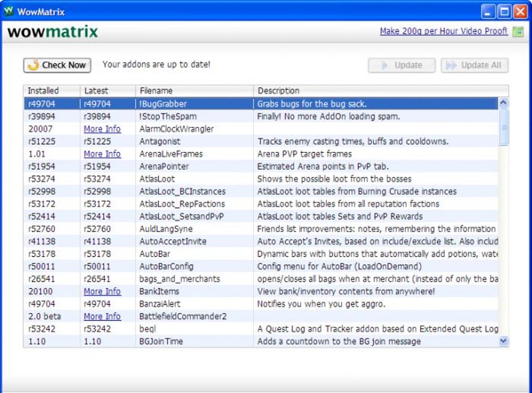Select the AlarmClockWrangler filename

pos(176,129)
